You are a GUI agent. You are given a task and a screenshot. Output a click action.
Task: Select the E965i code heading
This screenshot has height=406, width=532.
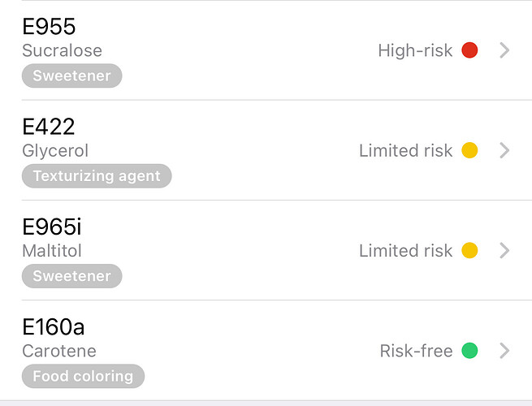(52, 227)
